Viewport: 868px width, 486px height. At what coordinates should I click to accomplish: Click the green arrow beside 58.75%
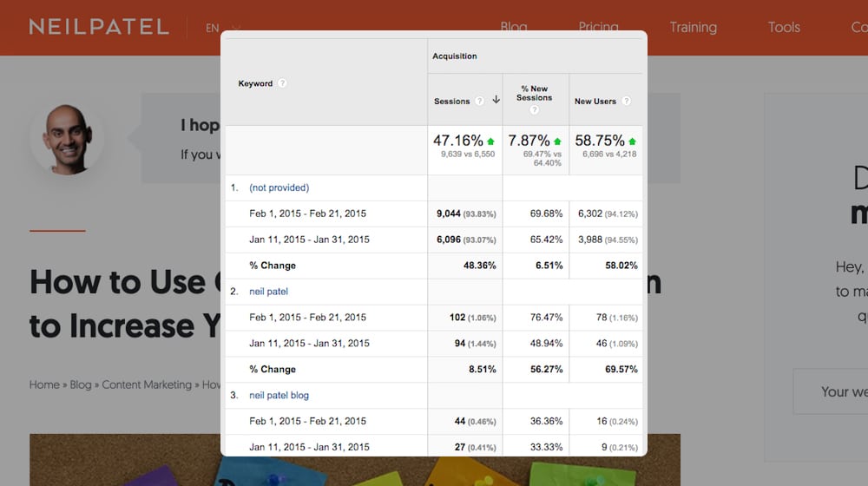click(632, 141)
